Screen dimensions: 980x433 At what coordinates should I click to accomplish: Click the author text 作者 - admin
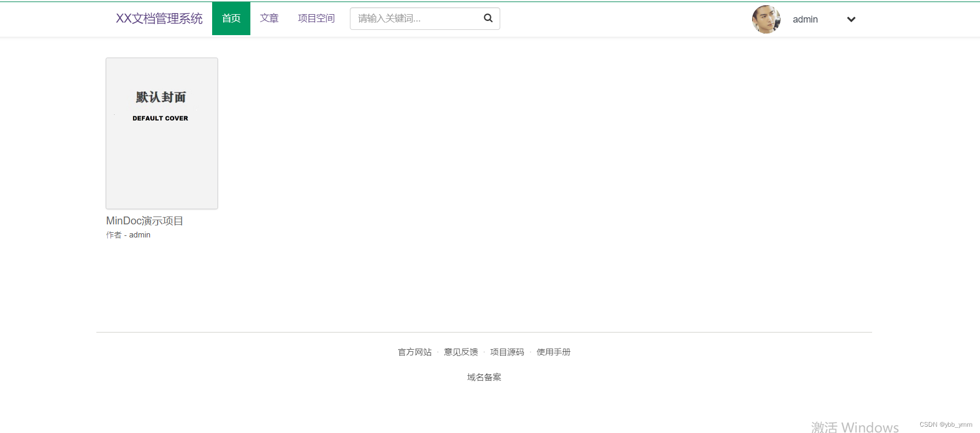[128, 235]
